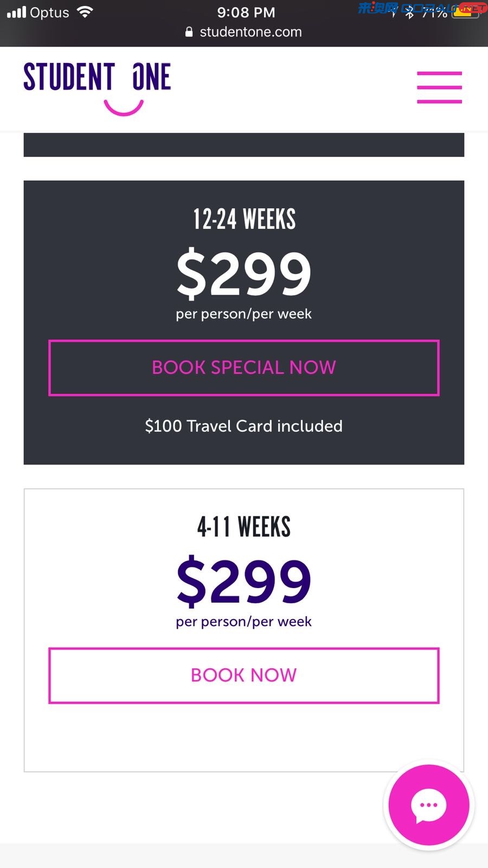Select the 12-24 WEEKS heading
Screen dimensions: 488x868
pos(244,219)
